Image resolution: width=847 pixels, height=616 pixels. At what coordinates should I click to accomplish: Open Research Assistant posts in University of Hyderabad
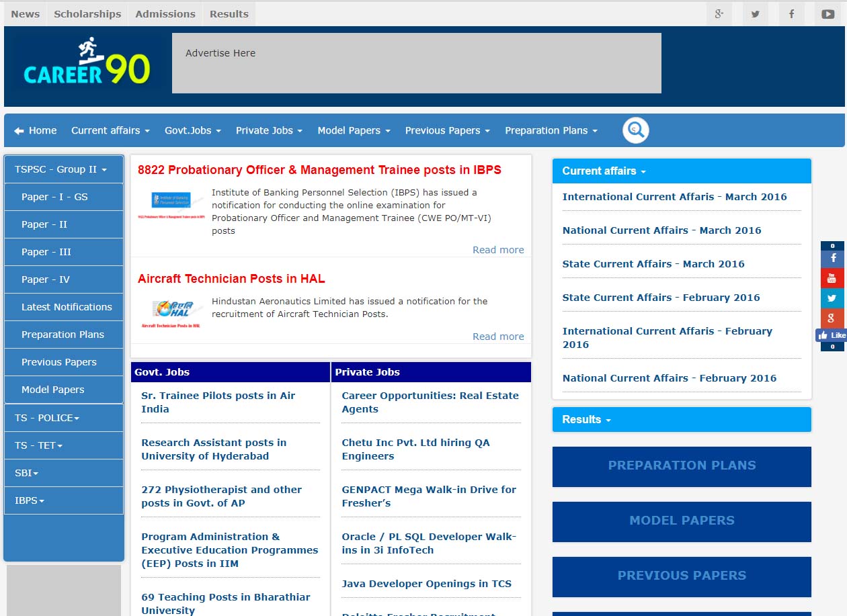click(x=214, y=449)
